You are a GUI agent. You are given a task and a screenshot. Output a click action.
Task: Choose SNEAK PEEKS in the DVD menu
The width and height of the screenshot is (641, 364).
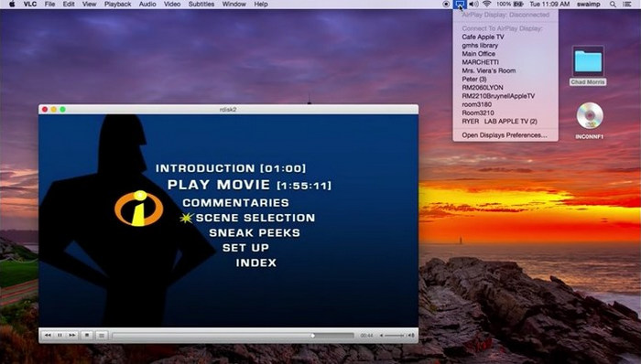[x=255, y=232]
